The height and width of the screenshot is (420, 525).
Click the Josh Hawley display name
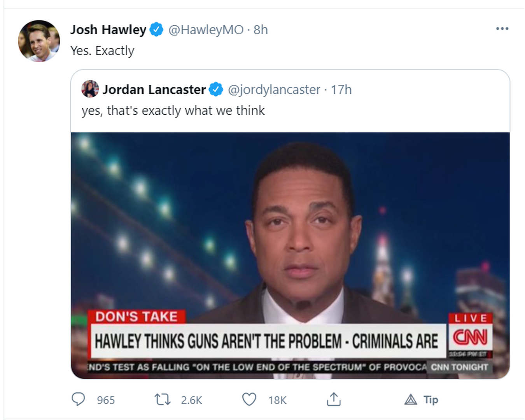108,30
